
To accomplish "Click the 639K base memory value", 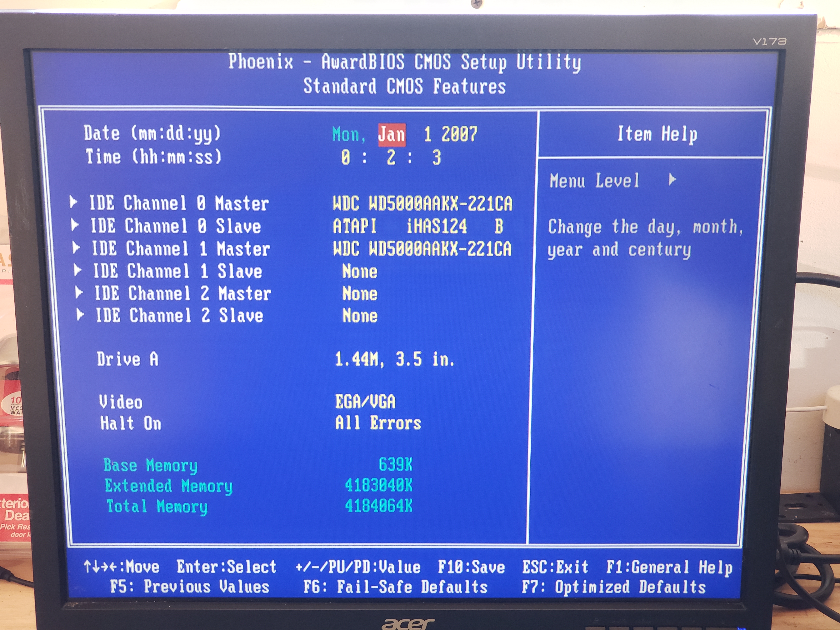I will tap(395, 464).
